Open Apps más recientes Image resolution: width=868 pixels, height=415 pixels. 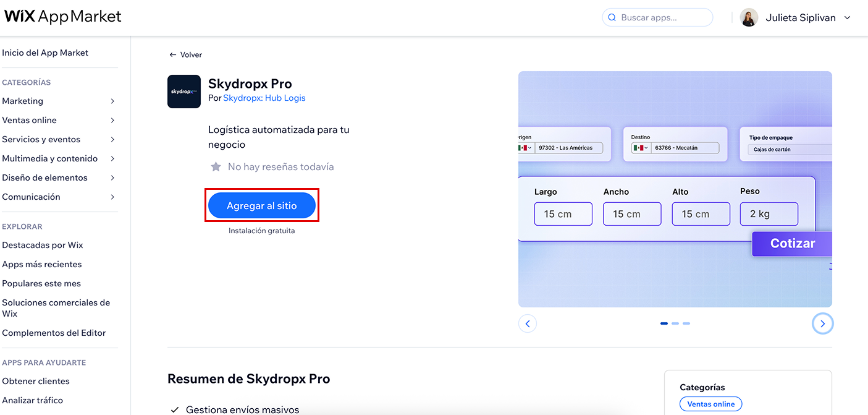[42, 264]
